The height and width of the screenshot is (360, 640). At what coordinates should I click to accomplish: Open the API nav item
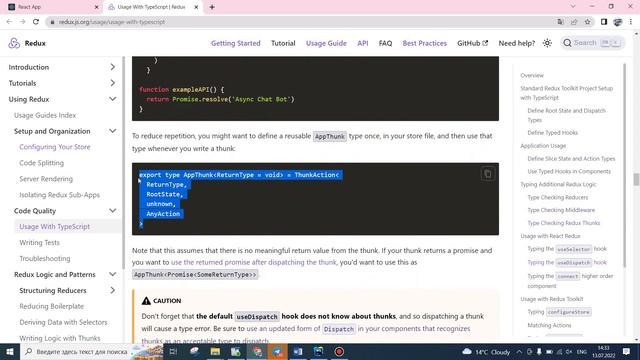[362, 43]
